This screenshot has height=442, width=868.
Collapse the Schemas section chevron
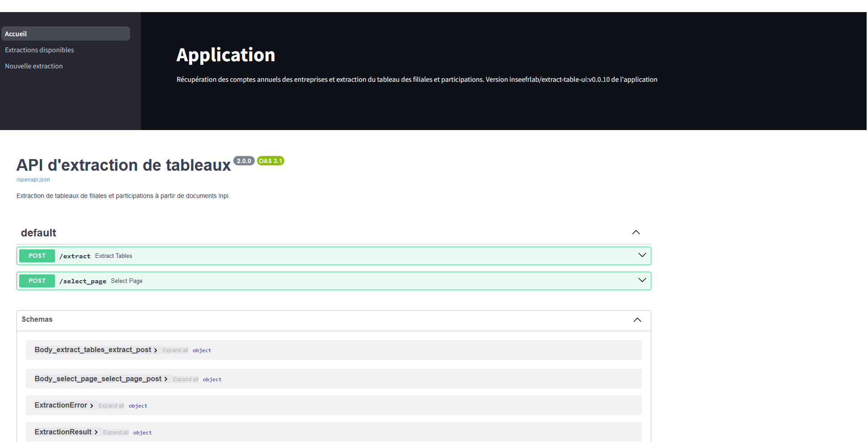(x=637, y=320)
